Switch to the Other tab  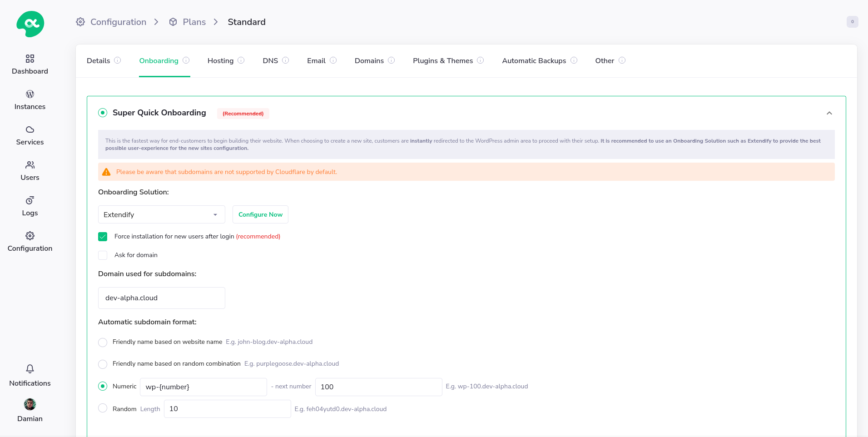tap(605, 61)
